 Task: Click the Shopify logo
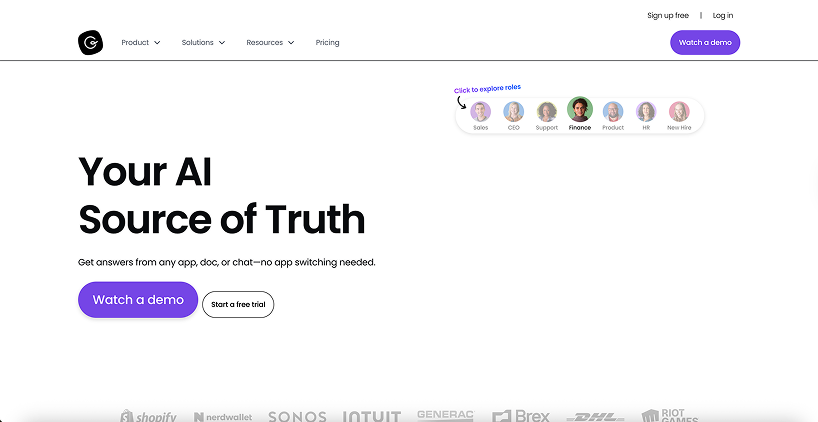(x=149, y=416)
